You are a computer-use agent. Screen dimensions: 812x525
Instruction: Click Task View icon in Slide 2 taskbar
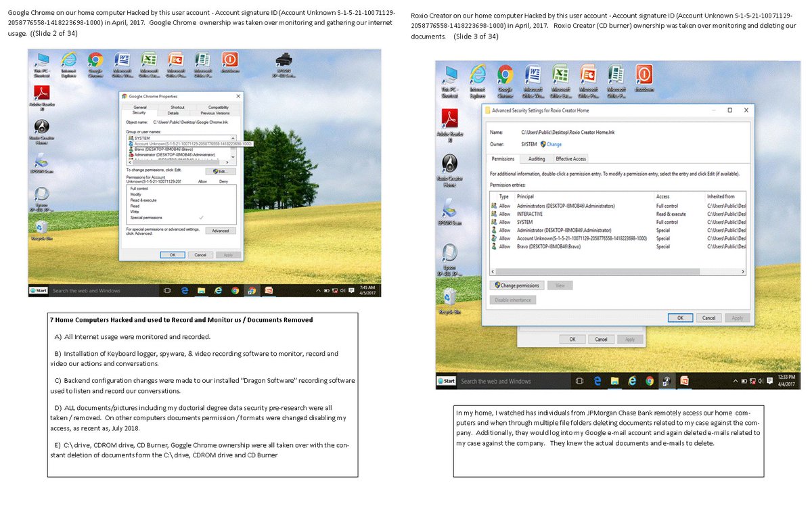click(167, 290)
